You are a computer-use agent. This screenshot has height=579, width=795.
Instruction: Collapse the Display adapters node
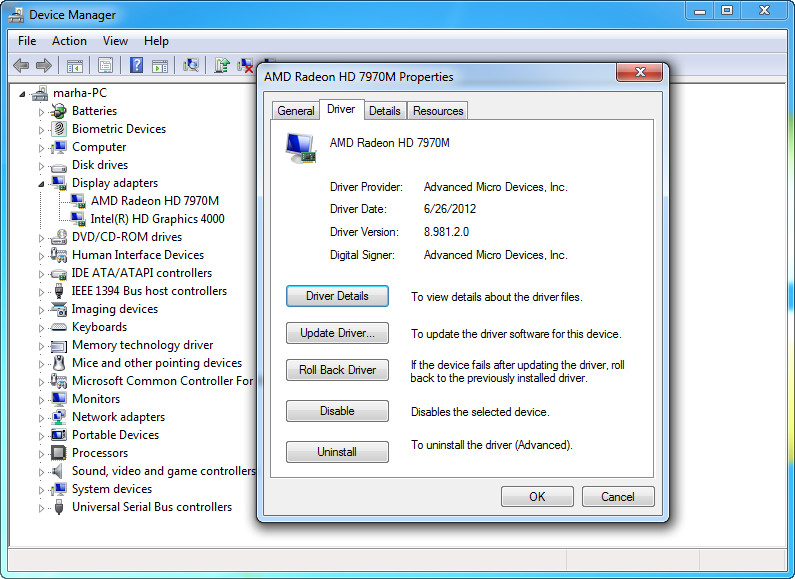(x=41, y=184)
